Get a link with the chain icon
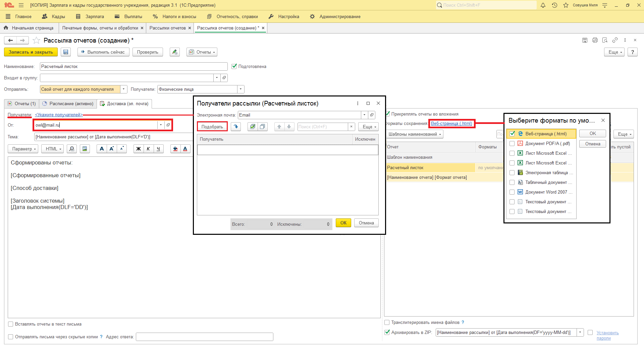644x346 pixels. tap(615, 40)
